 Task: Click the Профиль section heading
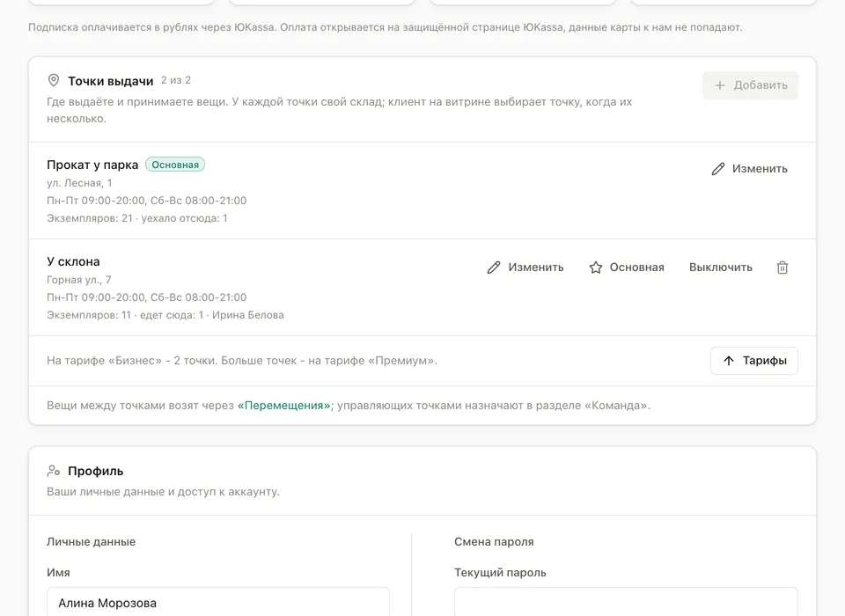(x=95, y=471)
